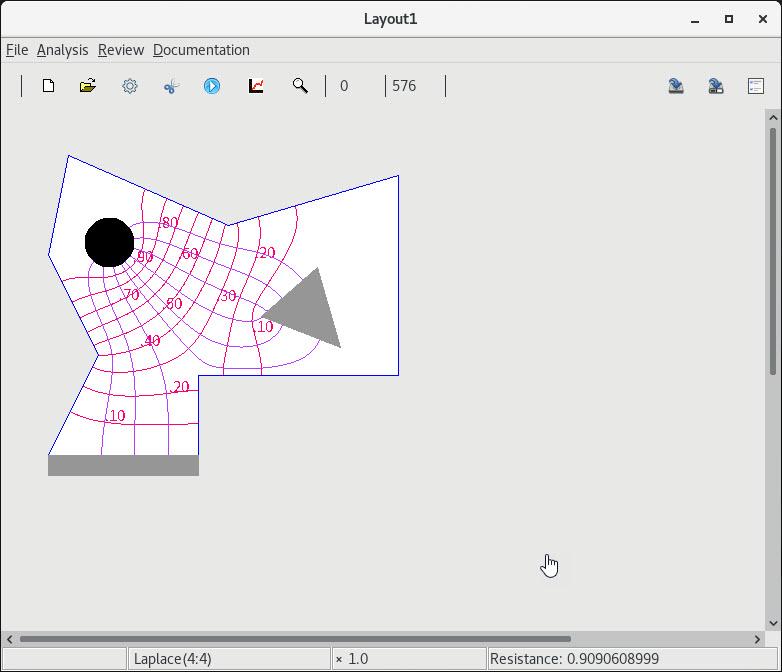Viewport: 782px width, 672px height.
Task: Open the Review menu
Action: point(121,50)
